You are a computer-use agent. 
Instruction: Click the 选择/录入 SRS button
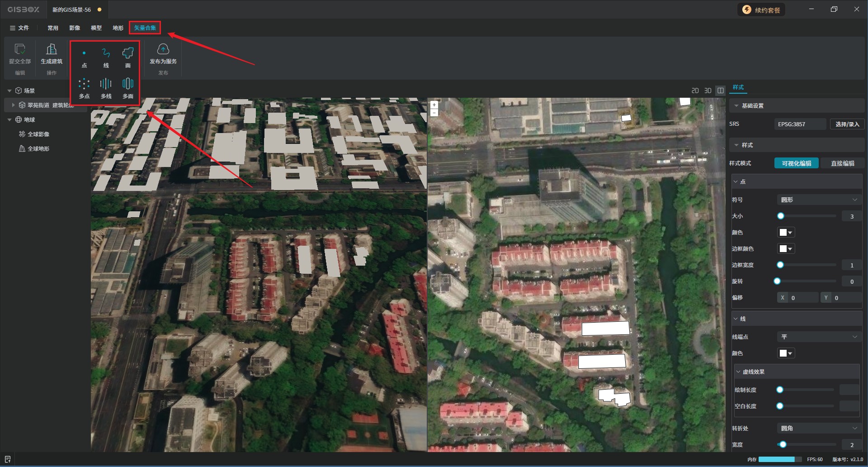click(847, 124)
